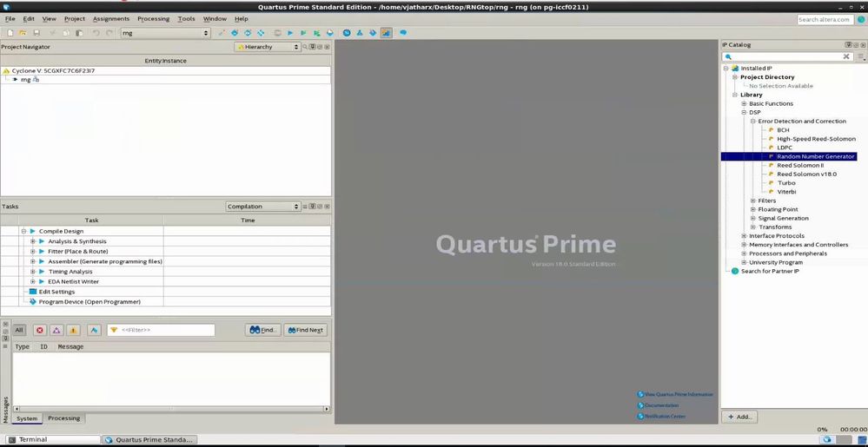Click the Find Next button

click(305, 331)
